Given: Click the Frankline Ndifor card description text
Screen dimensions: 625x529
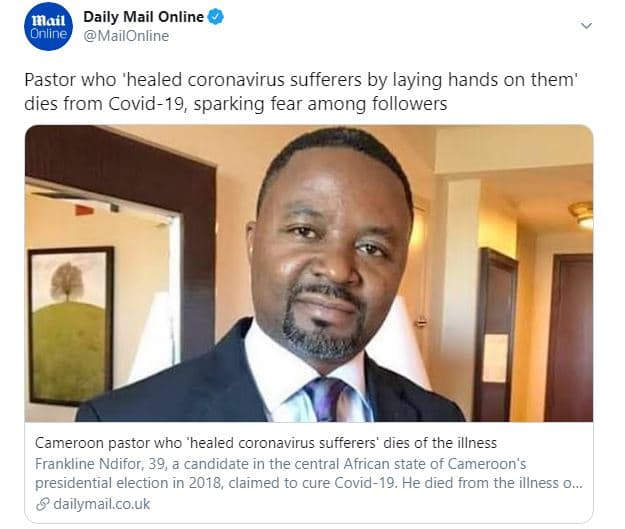Looking at the screenshot, I should (x=309, y=473).
